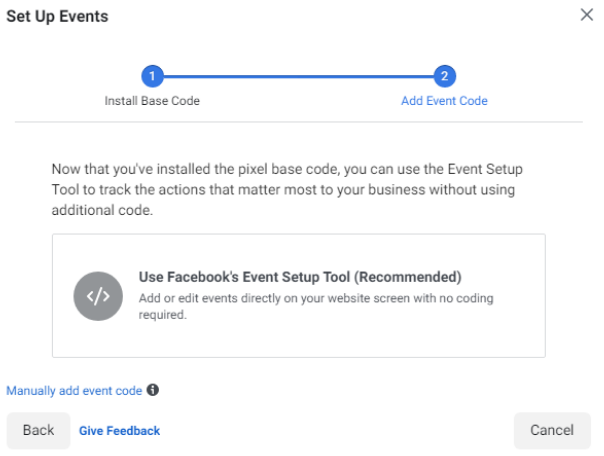
Task: Click the progress line between the steps
Action: [298, 76]
